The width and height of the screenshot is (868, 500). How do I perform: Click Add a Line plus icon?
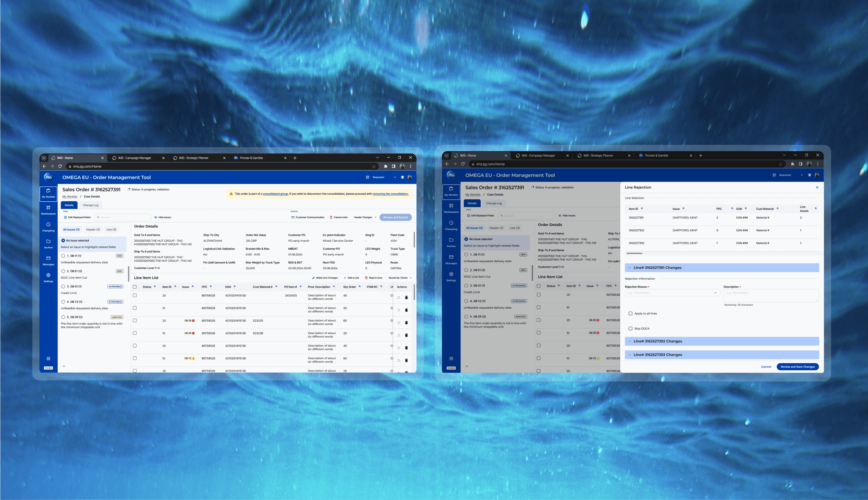tap(345, 278)
